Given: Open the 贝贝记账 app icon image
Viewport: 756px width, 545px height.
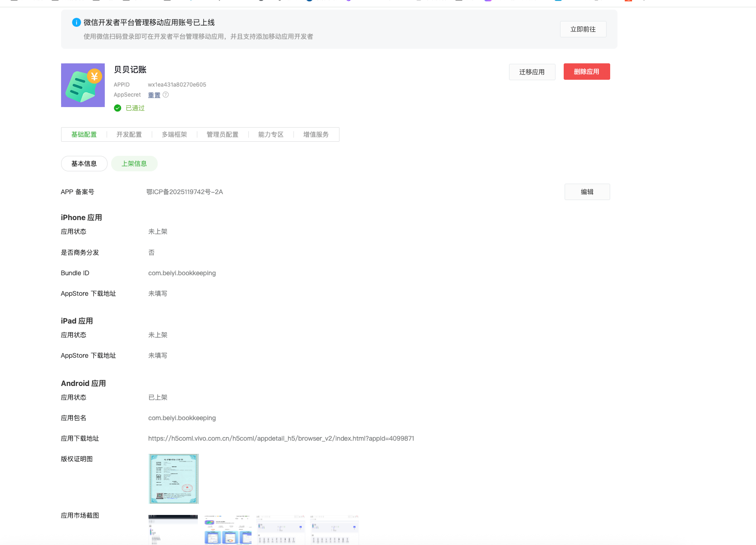Looking at the screenshot, I should (x=83, y=85).
